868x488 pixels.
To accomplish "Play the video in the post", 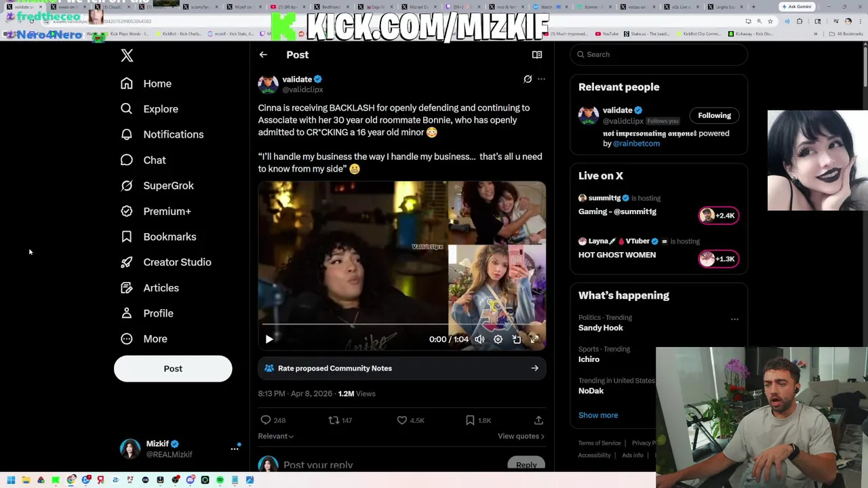I will click(x=269, y=340).
